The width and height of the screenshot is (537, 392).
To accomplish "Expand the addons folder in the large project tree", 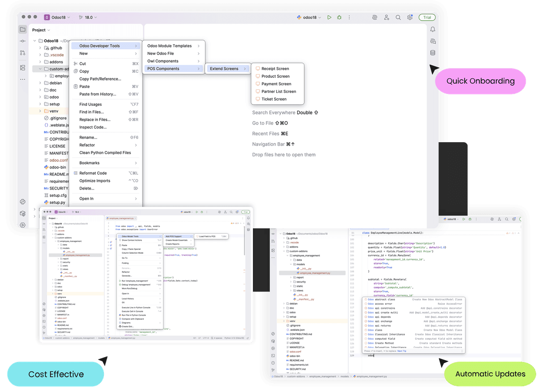I will [40, 62].
